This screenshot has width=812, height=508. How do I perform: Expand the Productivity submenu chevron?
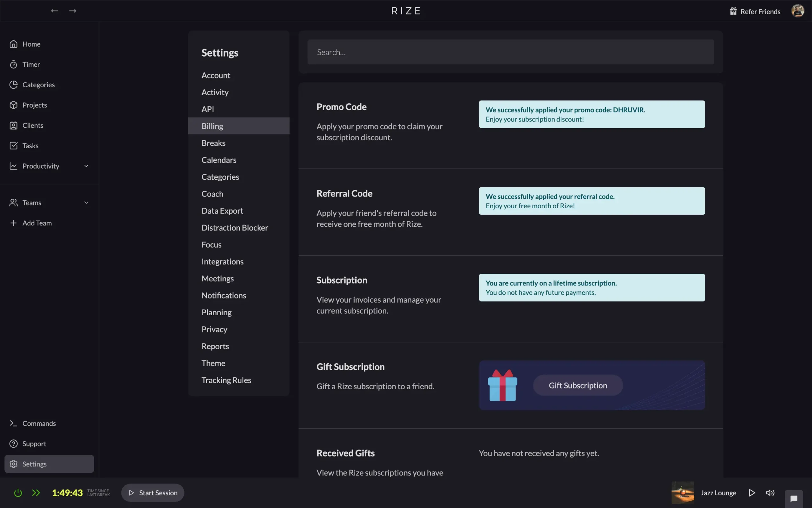pos(86,166)
